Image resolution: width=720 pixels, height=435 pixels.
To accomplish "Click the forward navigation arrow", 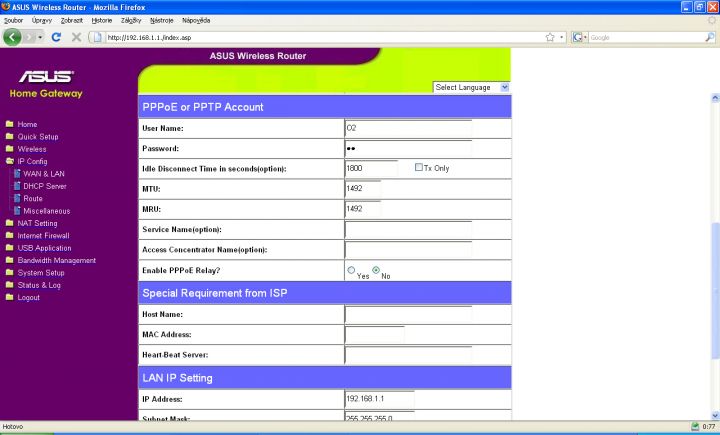I will click(x=29, y=37).
